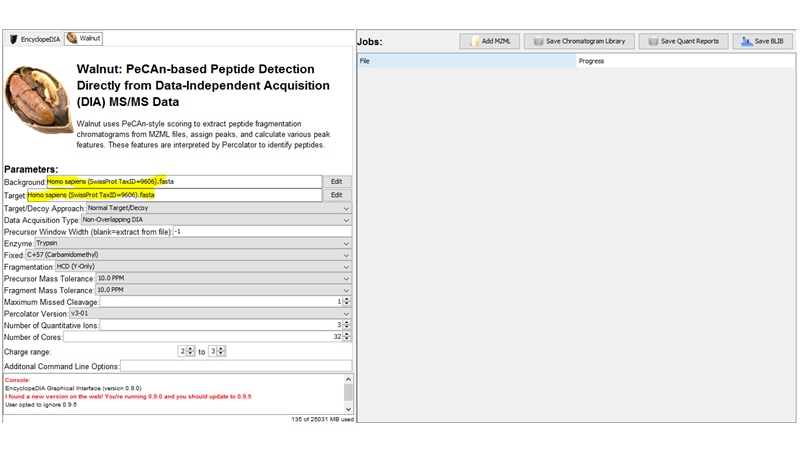Screen dimensions: 800x450
Task: Click the Save BLIB button
Action: [763, 41]
